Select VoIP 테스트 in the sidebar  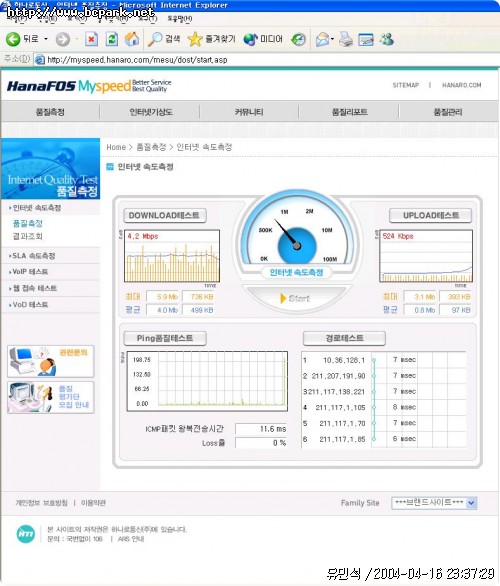point(30,272)
